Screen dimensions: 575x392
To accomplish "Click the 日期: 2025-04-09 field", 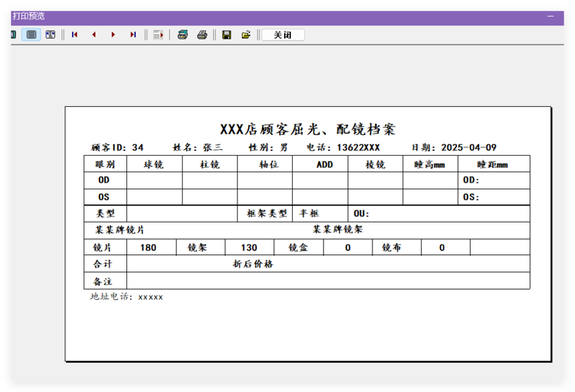I will point(454,148).
